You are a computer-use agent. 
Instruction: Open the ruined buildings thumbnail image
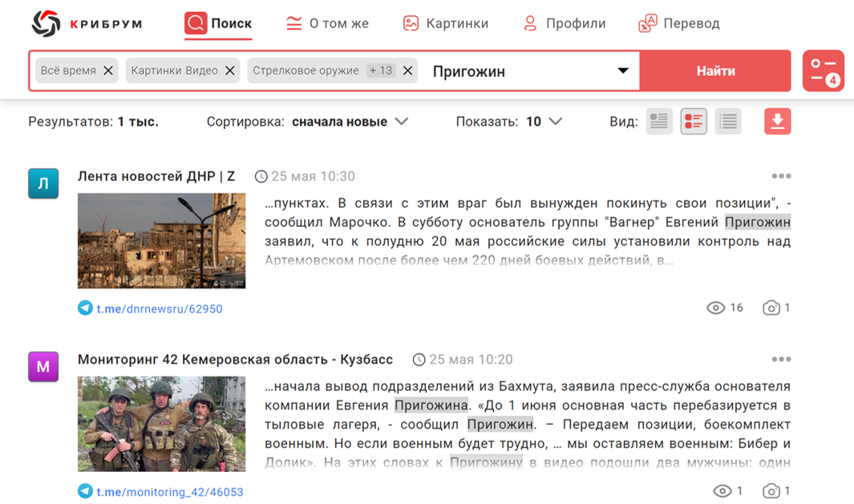161,240
